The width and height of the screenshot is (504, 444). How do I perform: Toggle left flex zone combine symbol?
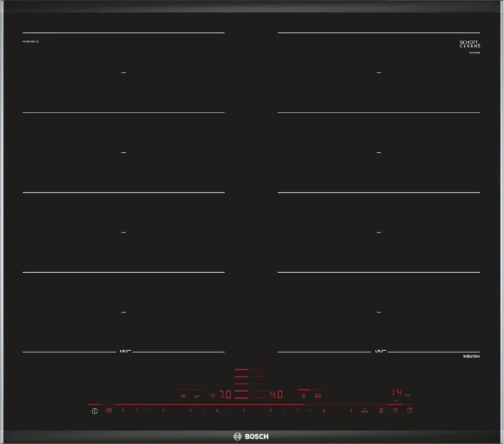124,351
